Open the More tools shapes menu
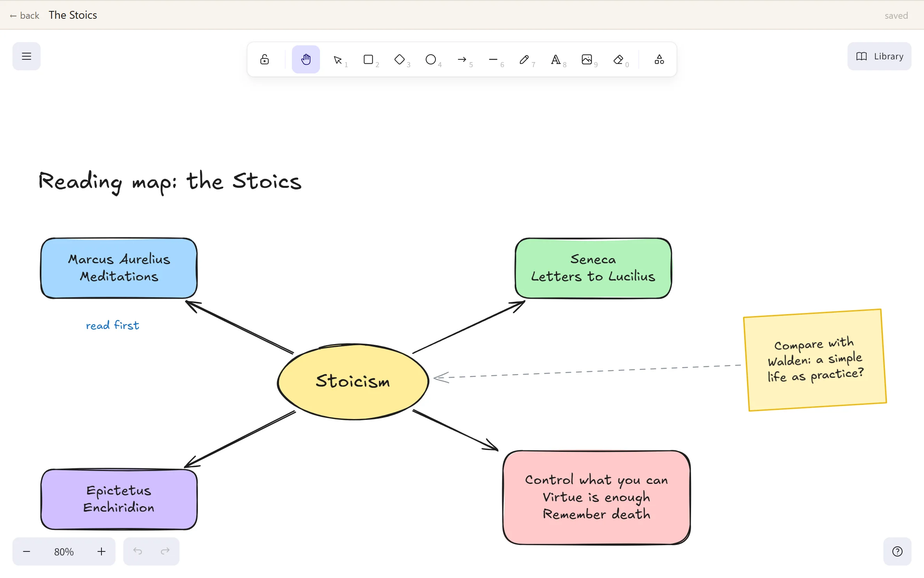 coord(659,59)
